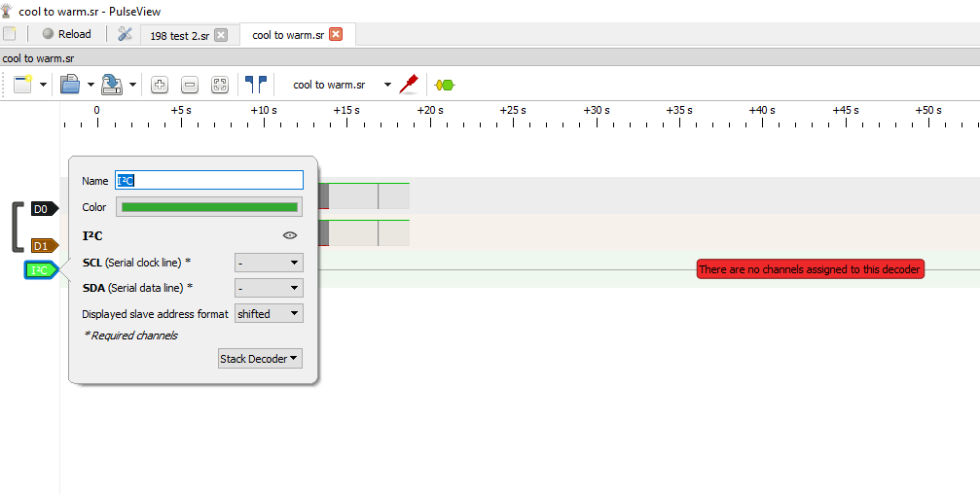Click the channel group bracket handle

[18, 228]
